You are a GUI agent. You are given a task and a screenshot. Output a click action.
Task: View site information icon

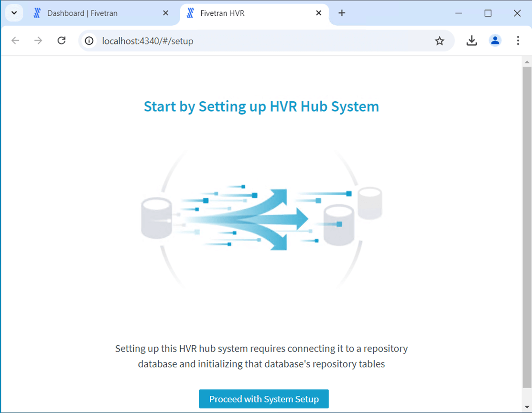(89, 41)
